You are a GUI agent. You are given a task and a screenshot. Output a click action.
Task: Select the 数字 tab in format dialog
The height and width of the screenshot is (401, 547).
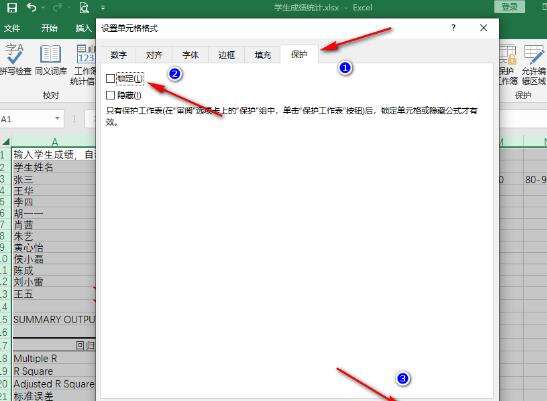pyautogui.click(x=119, y=55)
